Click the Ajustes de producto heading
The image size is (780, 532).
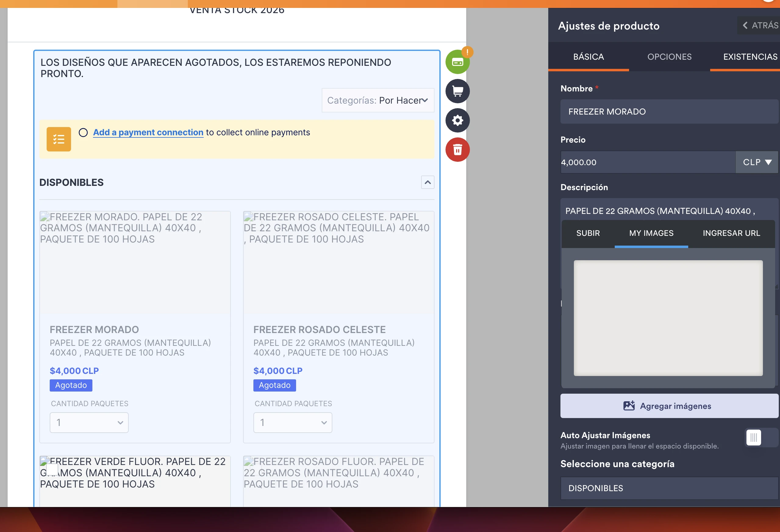click(609, 26)
